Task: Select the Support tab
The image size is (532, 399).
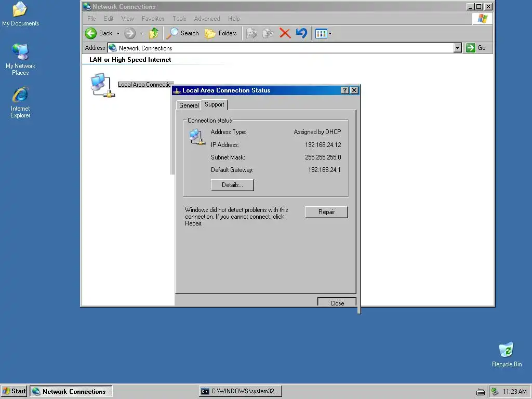Action: [x=215, y=104]
